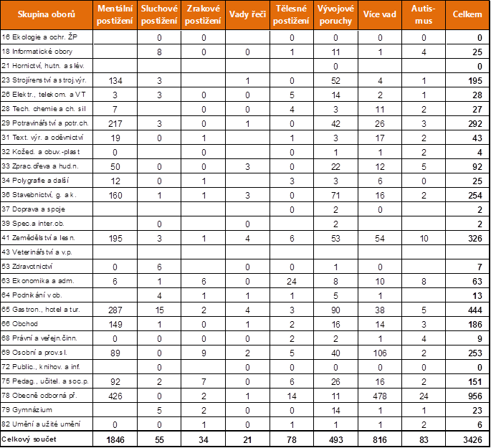Select the 41 Zemědělství a les. row label

39,237
